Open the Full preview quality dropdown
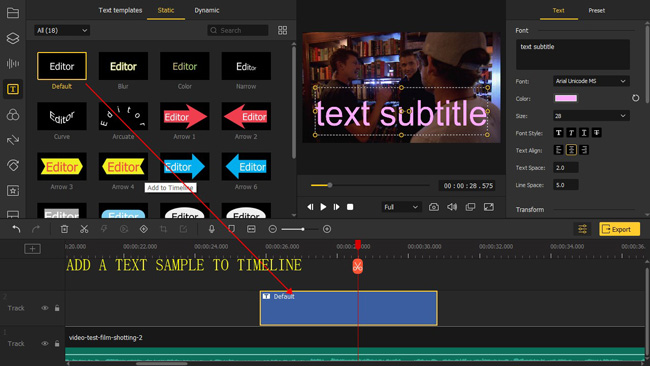The width and height of the screenshot is (650, 366). [x=401, y=207]
